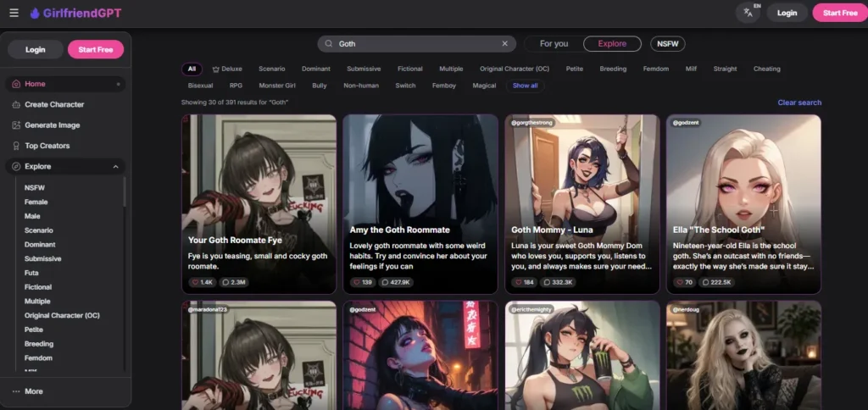Select Female in Explore sidebar
Screen dimensions: 868x410
point(36,202)
